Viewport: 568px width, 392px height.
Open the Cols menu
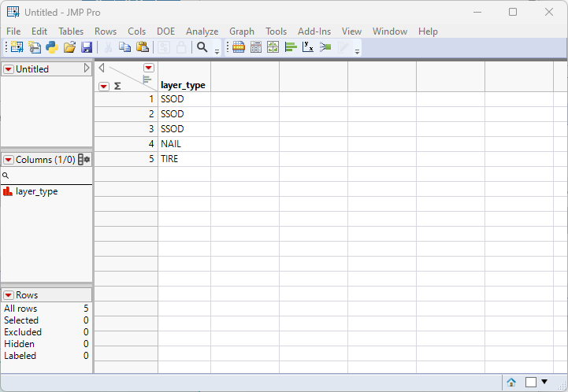pos(136,31)
